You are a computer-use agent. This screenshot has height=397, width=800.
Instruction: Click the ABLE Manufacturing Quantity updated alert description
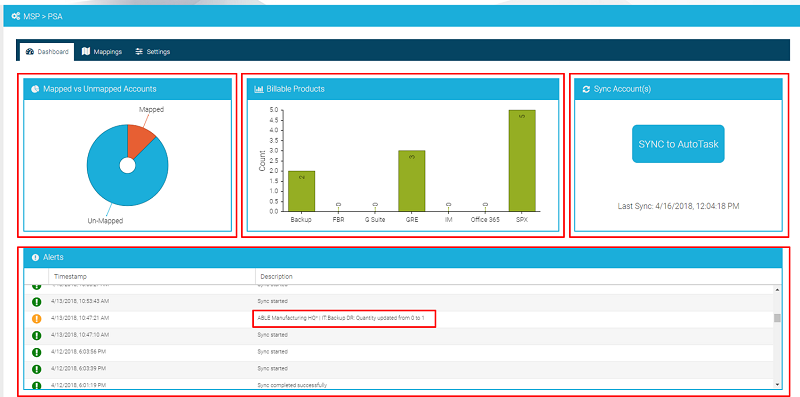pos(341,318)
